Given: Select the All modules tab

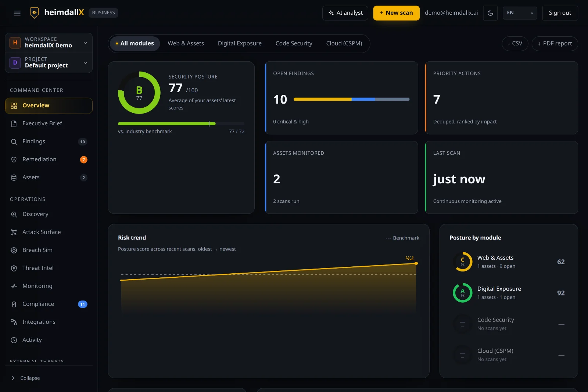Looking at the screenshot, I should point(135,43).
